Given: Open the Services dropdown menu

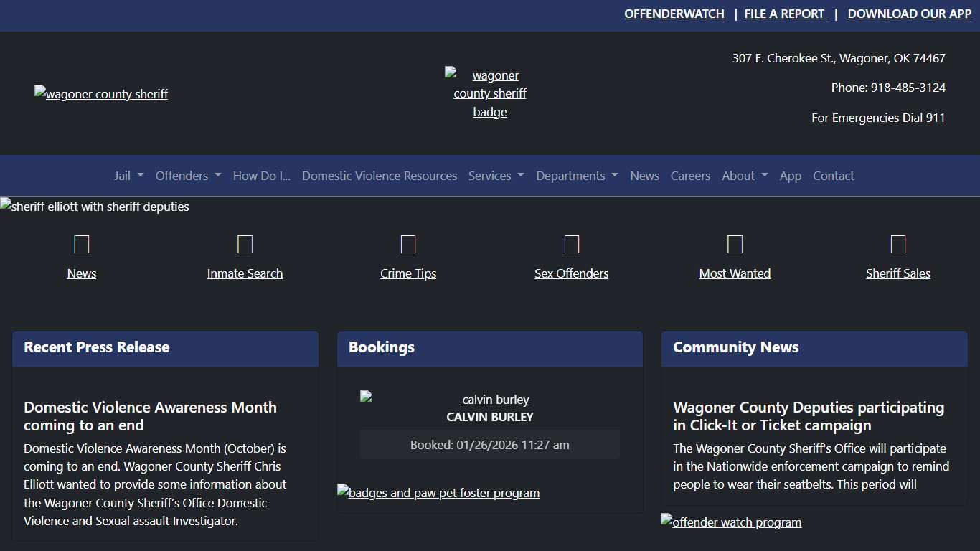Looking at the screenshot, I should click(x=496, y=176).
